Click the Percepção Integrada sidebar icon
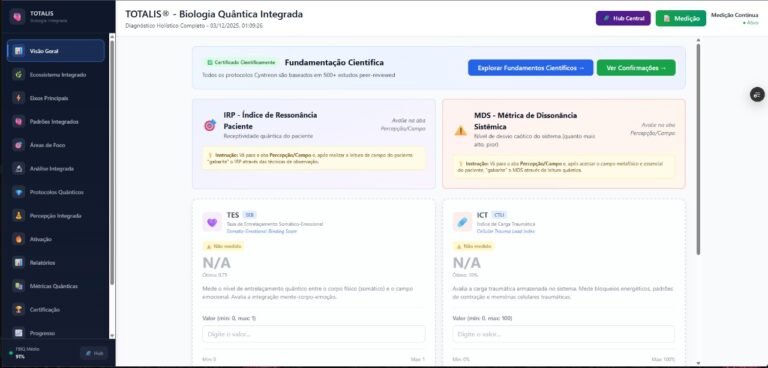This screenshot has width=768, height=368. (19, 216)
